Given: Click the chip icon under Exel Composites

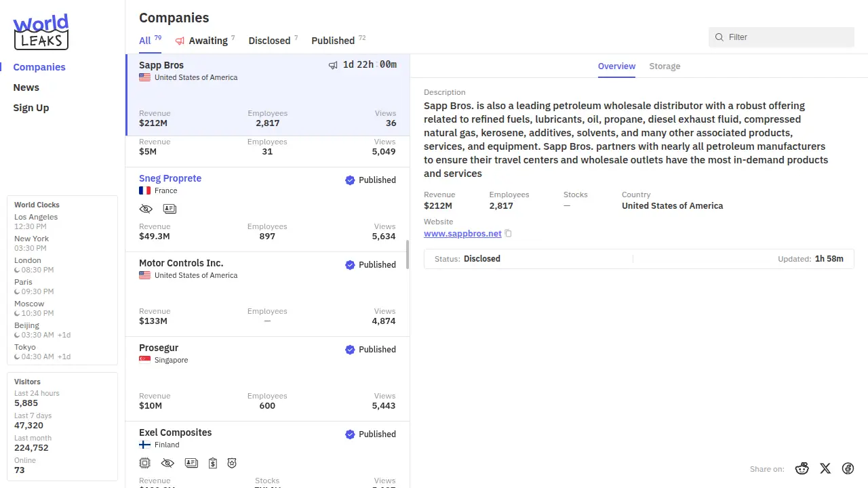Looking at the screenshot, I should click(144, 463).
